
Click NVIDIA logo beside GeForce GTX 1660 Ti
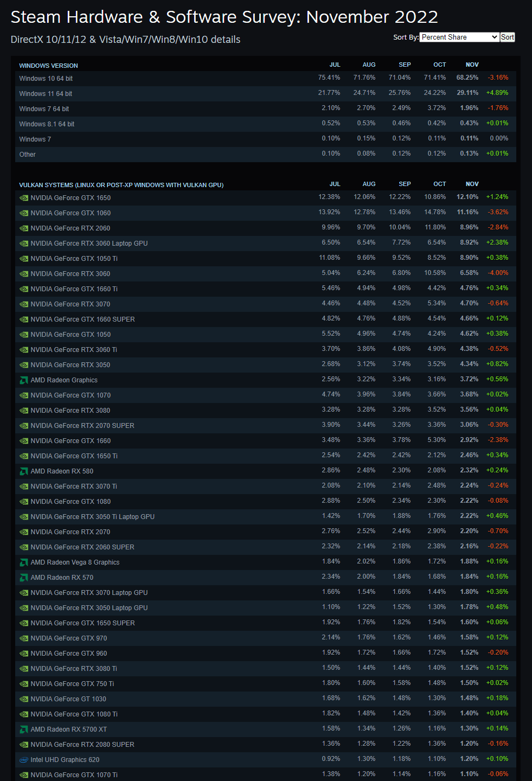click(x=24, y=289)
